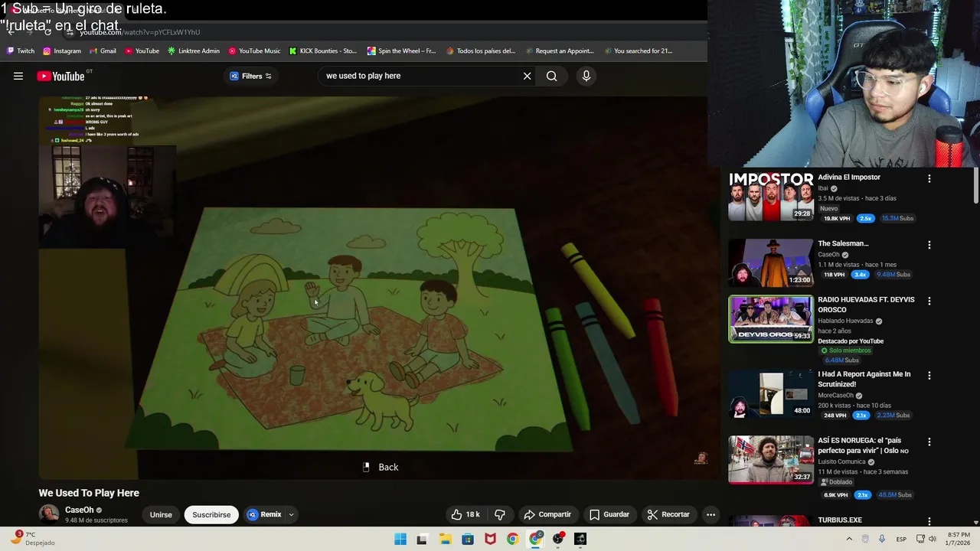Open 'The Salesman...' video thumbnail
980x551 pixels.
pyautogui.click(x=770, y=263)
